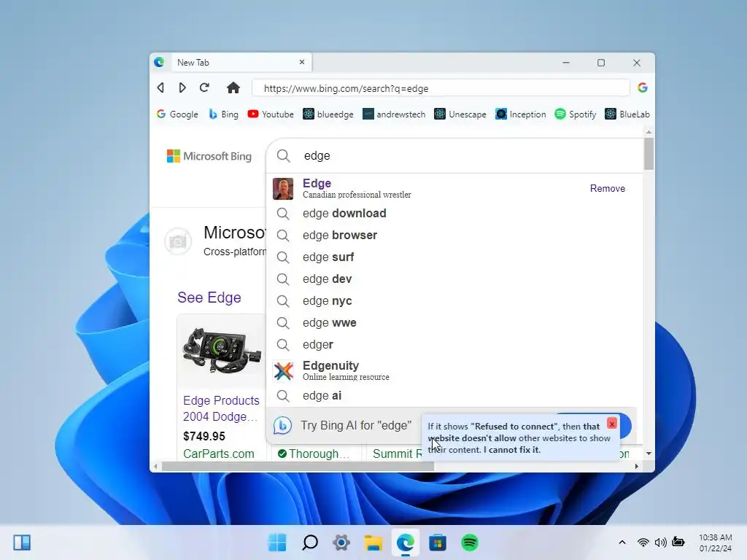Choose the edge download suggestion

pyautogui.click(x=455, y=214)
